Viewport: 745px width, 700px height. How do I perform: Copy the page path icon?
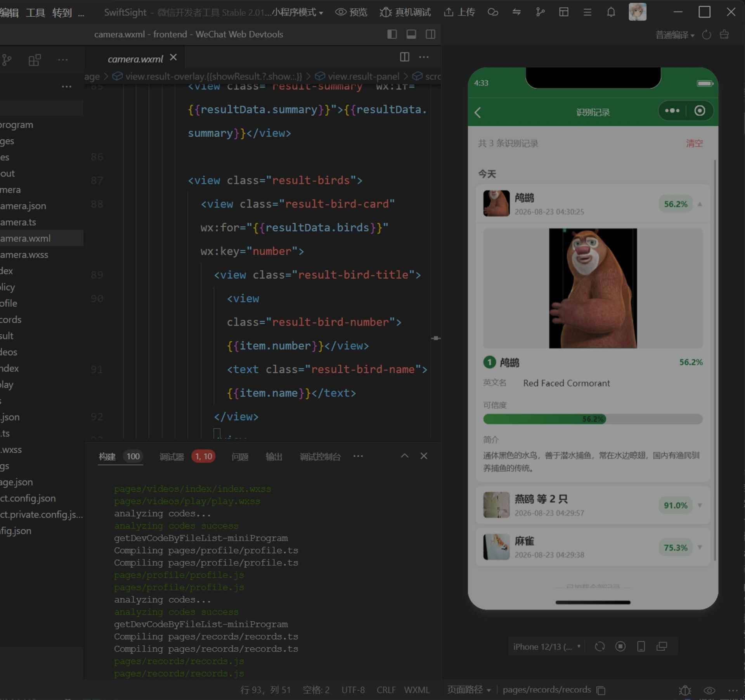(x=601, y=690)
